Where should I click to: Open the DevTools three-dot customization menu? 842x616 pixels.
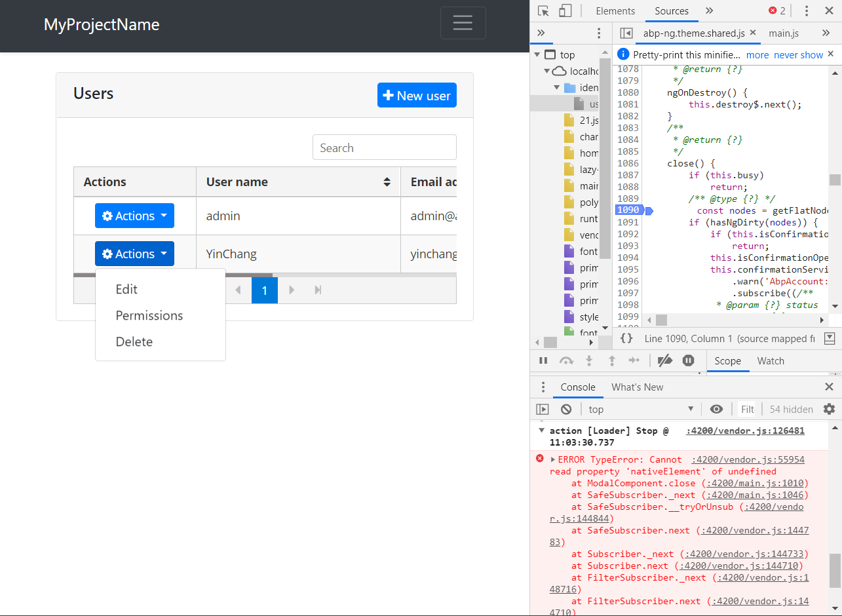click(x=807, y=10)
